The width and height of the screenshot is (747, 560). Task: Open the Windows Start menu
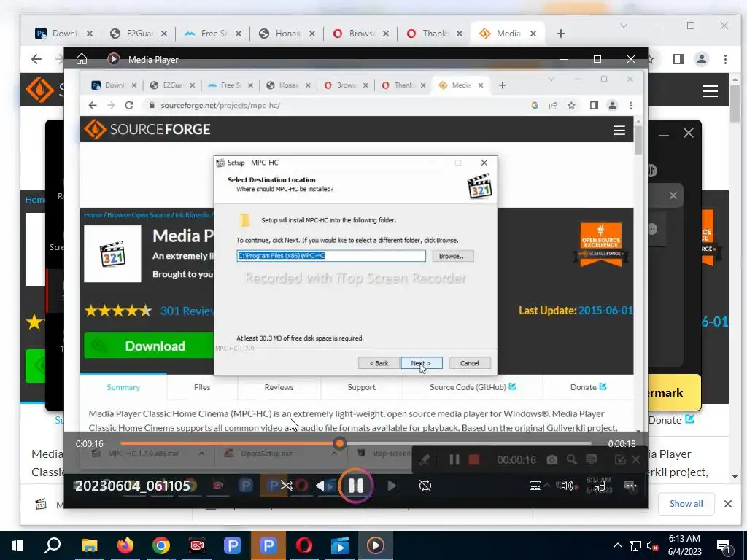(x=18, y=545)
